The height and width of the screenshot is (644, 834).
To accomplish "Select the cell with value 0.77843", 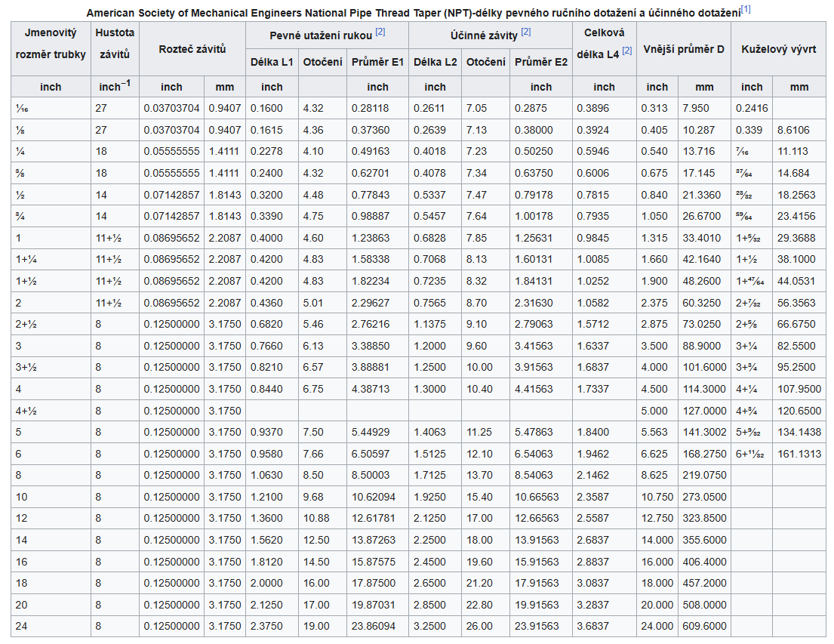I will (377, 195).
